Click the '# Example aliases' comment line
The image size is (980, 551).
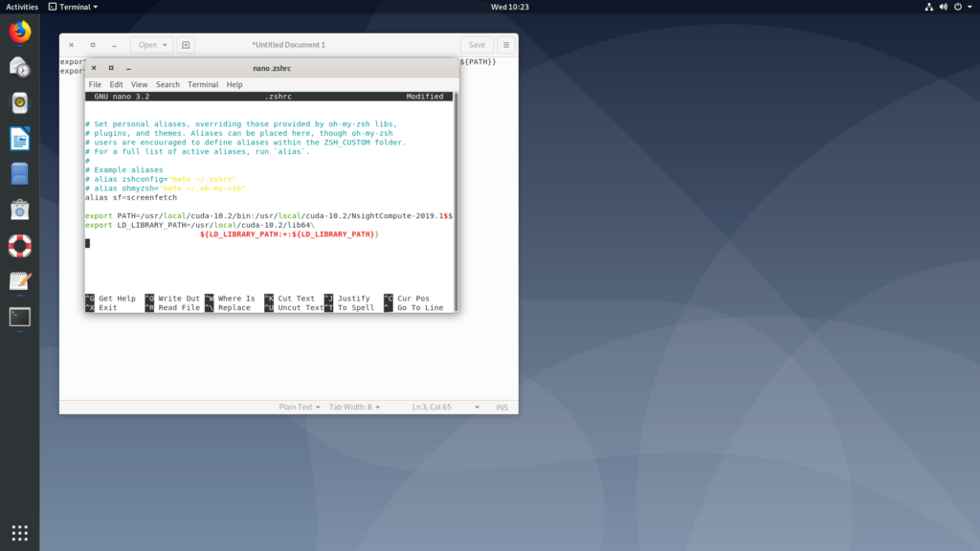click(x=124, y=170)
